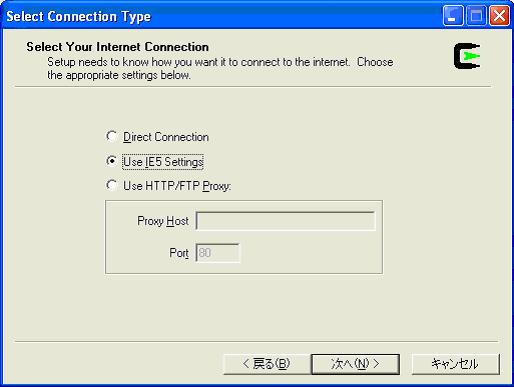Click the Port number field
514x387 pixels.
[x=217, y=253]
